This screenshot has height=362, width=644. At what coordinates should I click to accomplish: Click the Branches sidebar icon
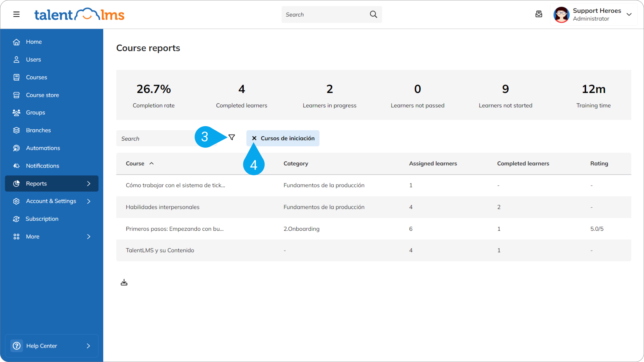coord(17,130)
